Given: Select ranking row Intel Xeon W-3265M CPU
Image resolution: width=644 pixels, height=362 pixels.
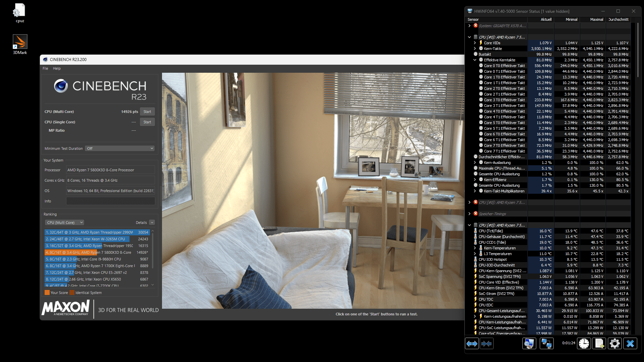Looking at the screenshot, I should coord(97,239).
